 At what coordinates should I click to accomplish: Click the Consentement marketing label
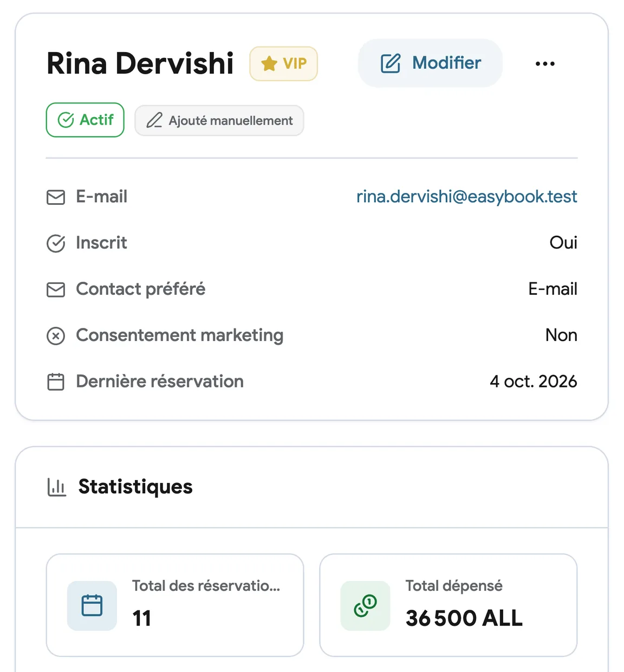[180, 335]
